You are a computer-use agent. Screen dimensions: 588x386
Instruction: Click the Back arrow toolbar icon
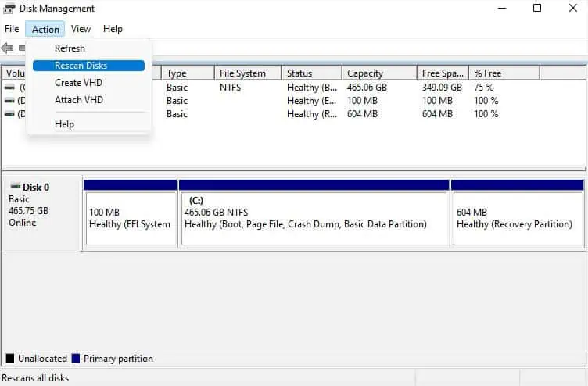coord(8,48)
